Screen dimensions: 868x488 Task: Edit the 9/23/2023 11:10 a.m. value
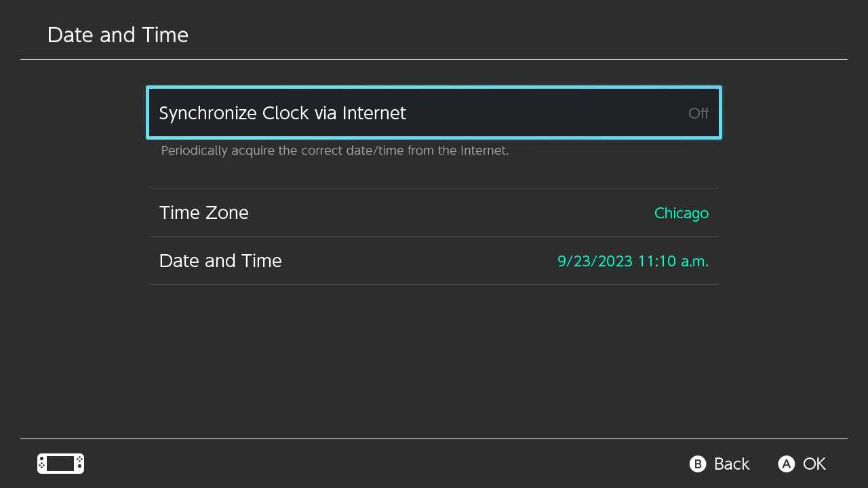point(633,261)
